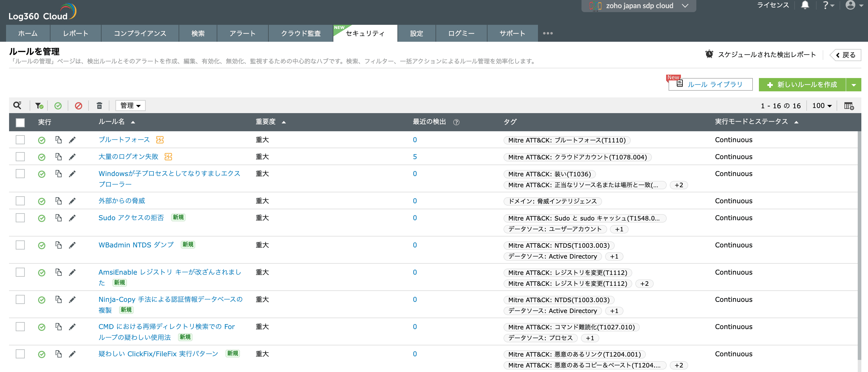This screenshot has height=372, width=868.
Task: Switch to the クラウド監査 tab
Action: pos(301,33)
